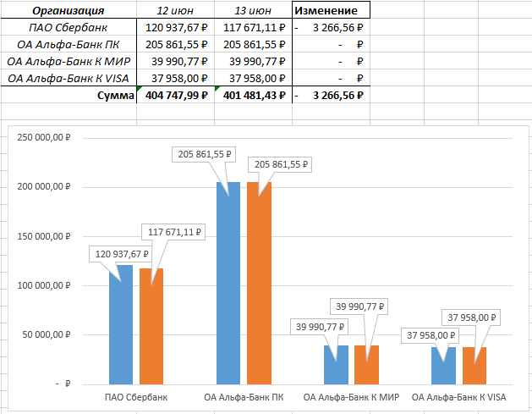This screenshot has height=414, width=532.
Task: Click chart category label 'ОА Альфа-Банк К VISA'
Action: pyautogui.click(x=458, y=397)
